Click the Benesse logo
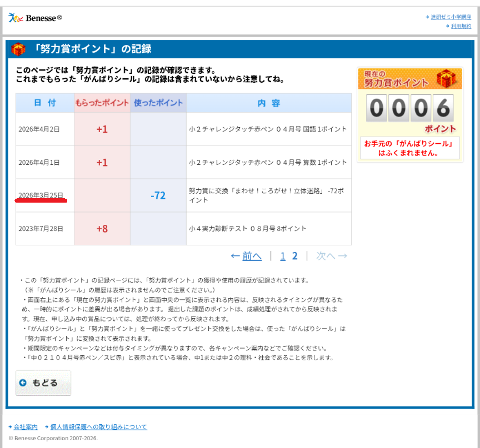 pos(35,18)
